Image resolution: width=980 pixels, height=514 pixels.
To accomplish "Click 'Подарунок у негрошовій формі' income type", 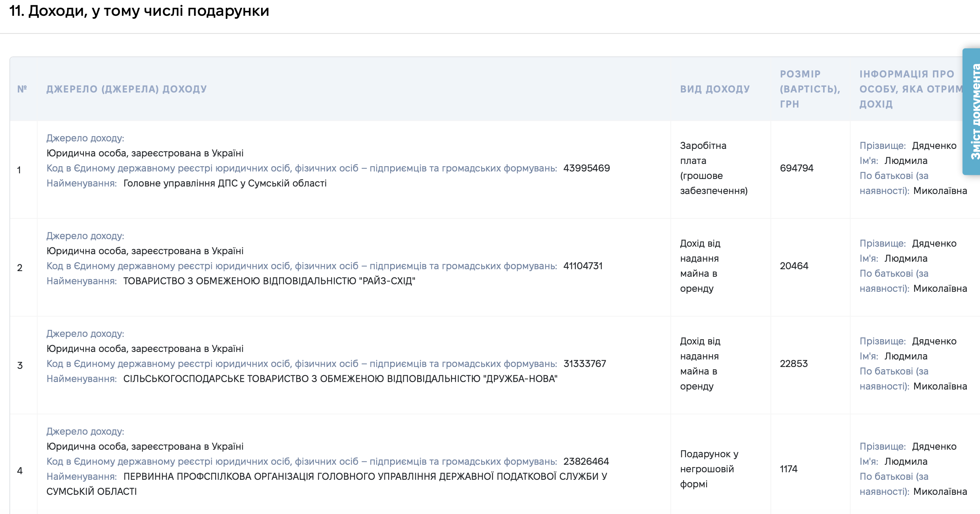I will coord(709,469).
